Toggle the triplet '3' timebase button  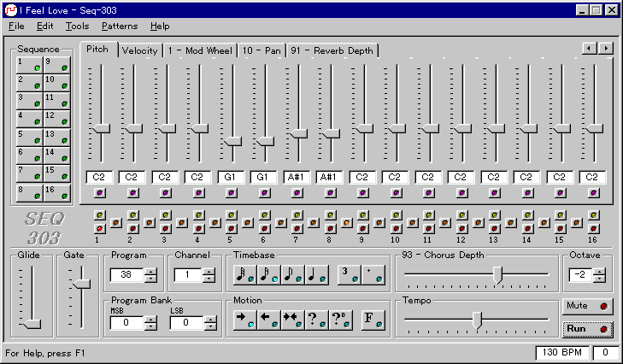click(350, 275)
